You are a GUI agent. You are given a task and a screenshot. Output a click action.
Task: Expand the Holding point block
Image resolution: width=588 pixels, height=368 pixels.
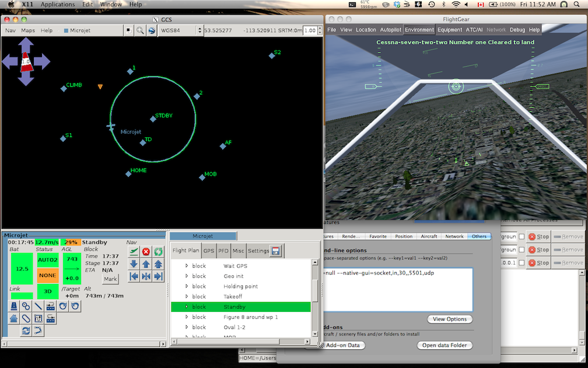[x=187, y=286]
